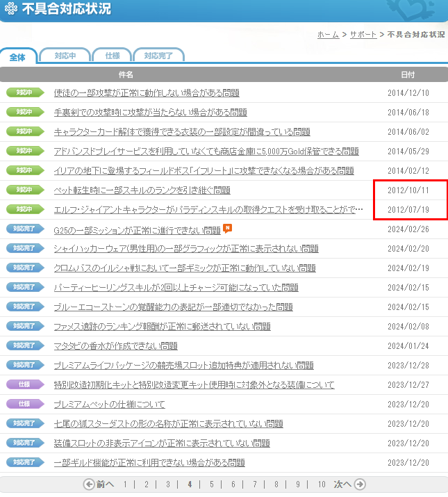Select current page 4
The width and height of the screenshot is (448, 497).
190,484
